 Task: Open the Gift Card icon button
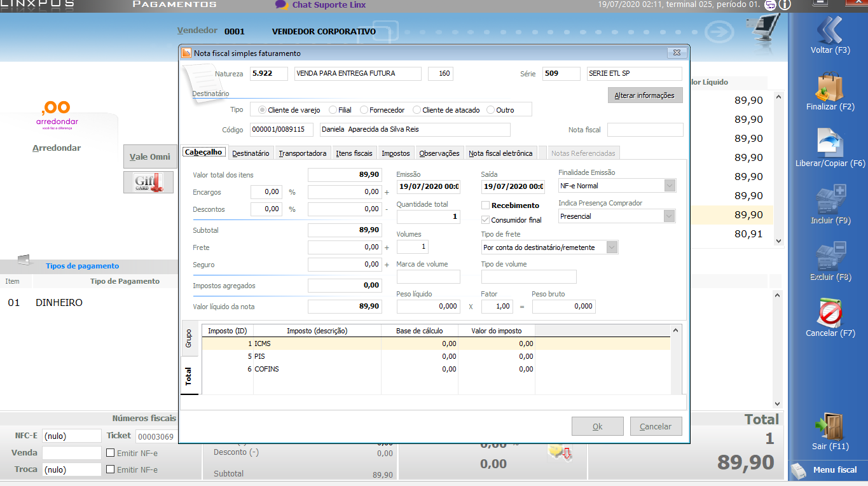pos(148,183)
